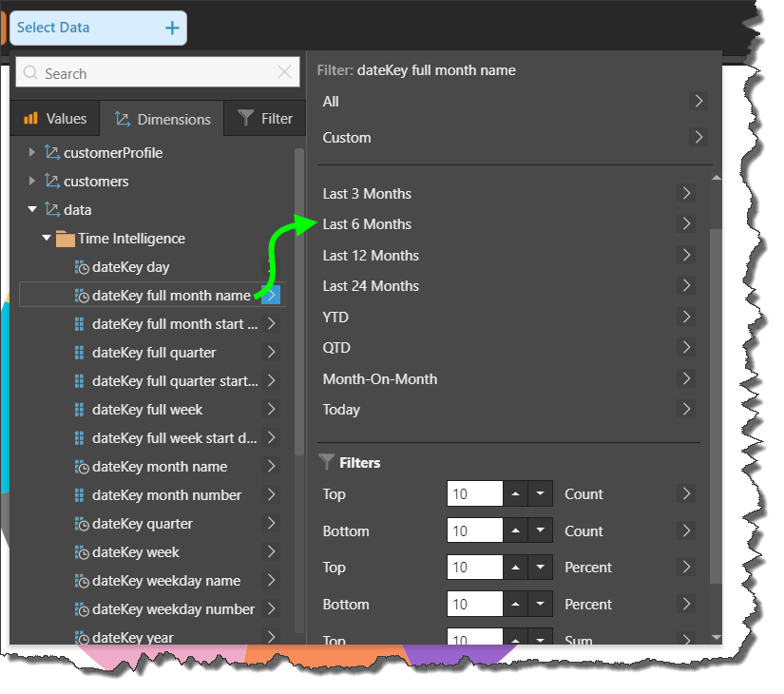Increase the Top Count value

(x=515, y=493)
